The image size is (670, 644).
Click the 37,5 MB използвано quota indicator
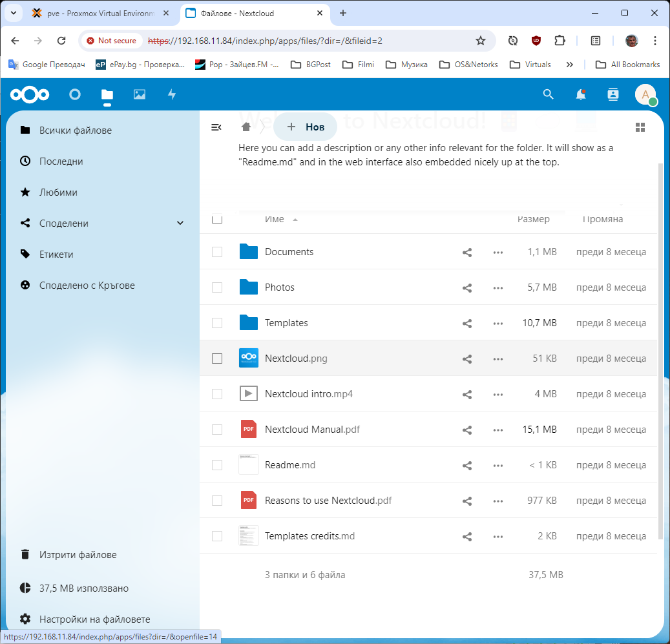103,588
